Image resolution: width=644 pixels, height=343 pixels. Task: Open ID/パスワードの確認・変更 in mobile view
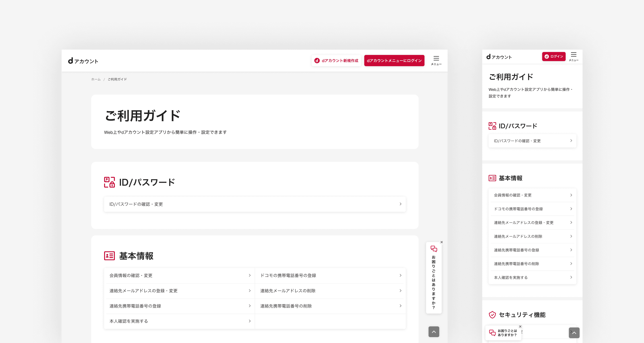click(x=532, y=141)
